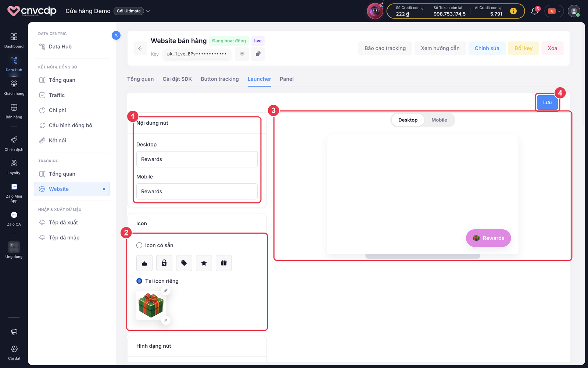Click the back arrow beside Website bán hàng
This screenshot has height=368, width=588.
click(x=140, y=48)
